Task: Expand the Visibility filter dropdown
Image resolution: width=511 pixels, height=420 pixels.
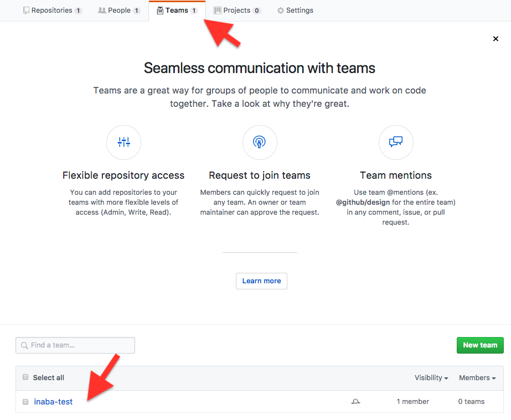Action: 431,377
